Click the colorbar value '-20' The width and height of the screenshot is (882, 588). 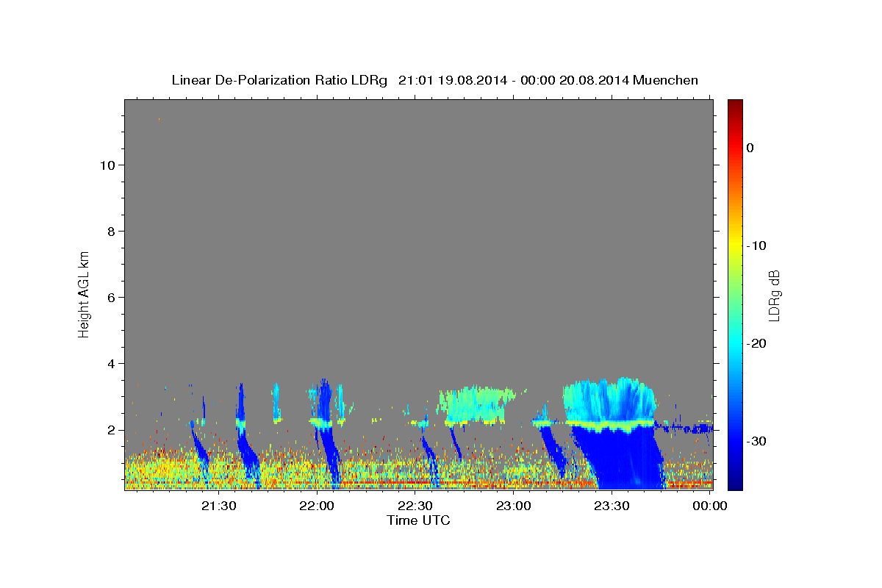(756, 343)
